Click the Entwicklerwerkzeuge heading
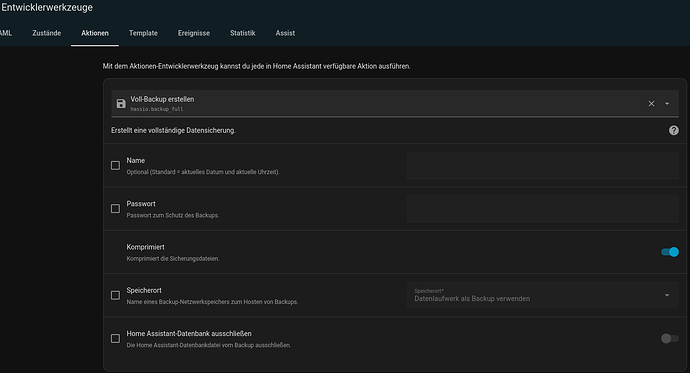This screenshot has height=373, width=690. [47, 7]
